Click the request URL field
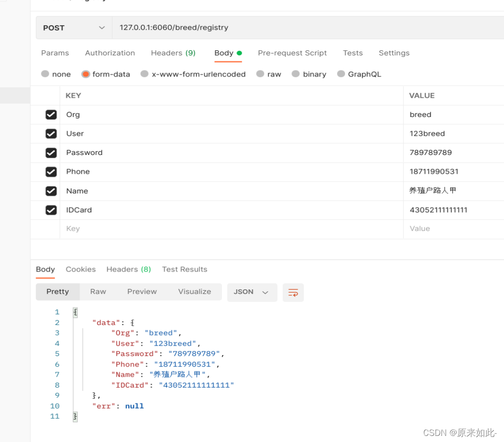The width and height of the screenshot is (504, 442). coord(308,28)
